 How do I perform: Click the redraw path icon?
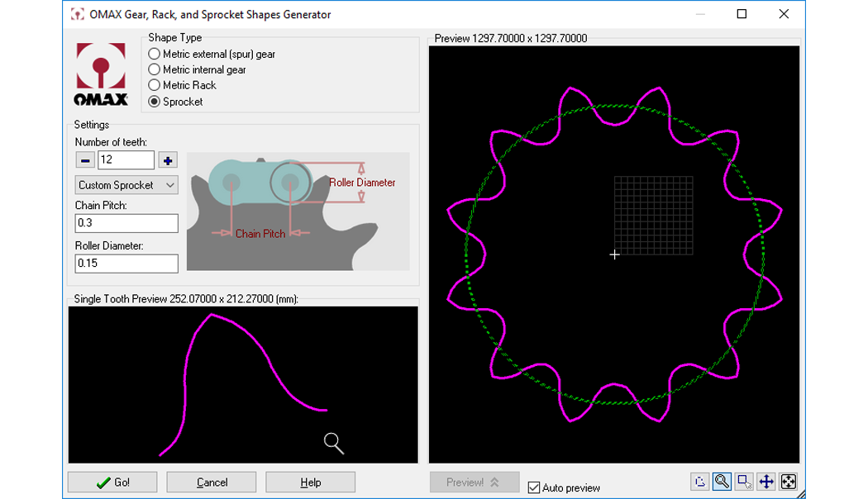pyautogui.click(x=699, y=482)
